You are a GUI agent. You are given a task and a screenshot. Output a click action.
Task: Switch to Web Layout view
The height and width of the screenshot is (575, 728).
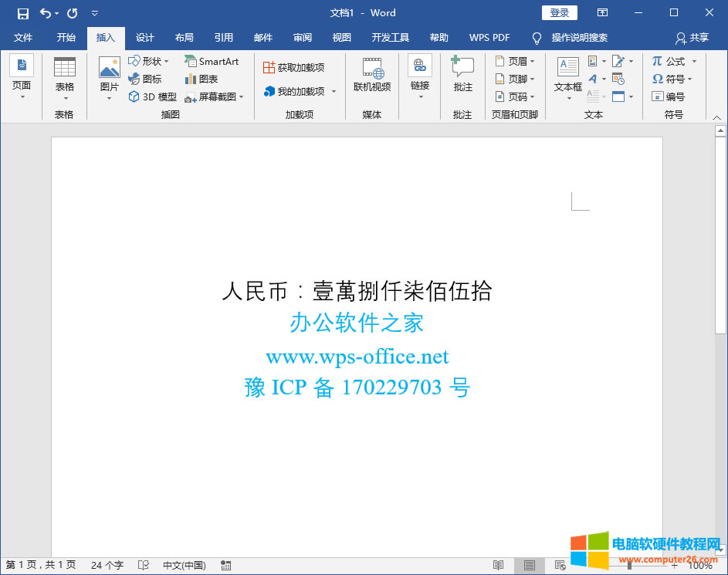pyautogui.click(x=560, y=565)
